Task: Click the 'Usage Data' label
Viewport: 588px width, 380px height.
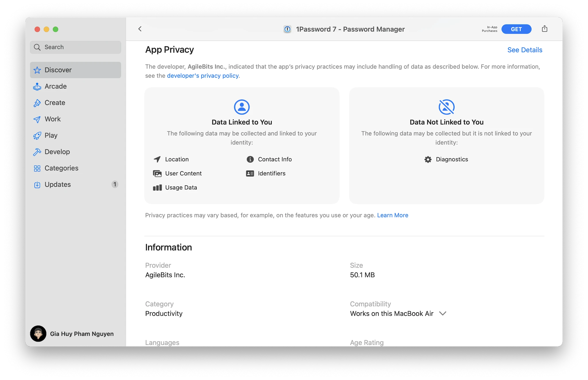Action: tap(181, 188)
